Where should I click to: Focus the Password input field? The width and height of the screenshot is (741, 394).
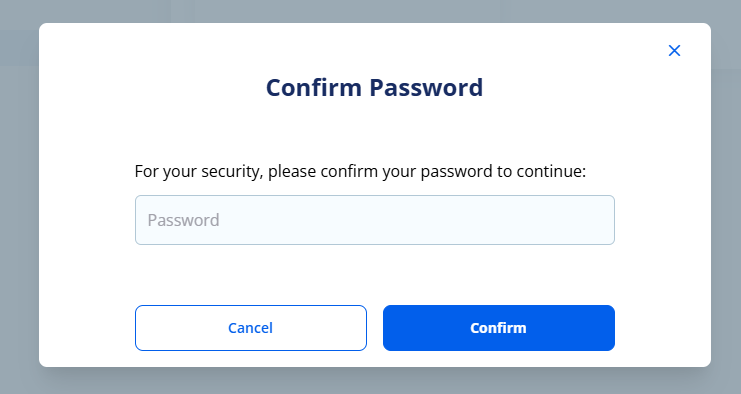[x=375, y=220]
